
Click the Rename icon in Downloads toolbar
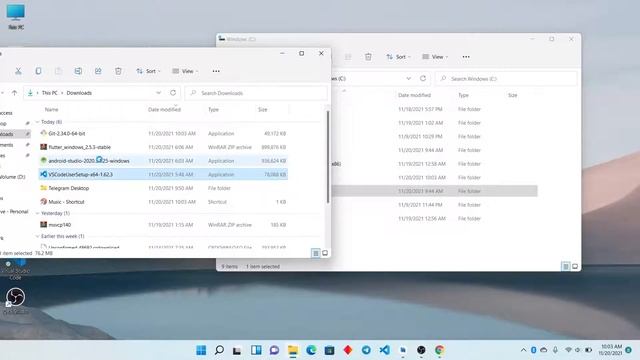click(x=78, y=71)
